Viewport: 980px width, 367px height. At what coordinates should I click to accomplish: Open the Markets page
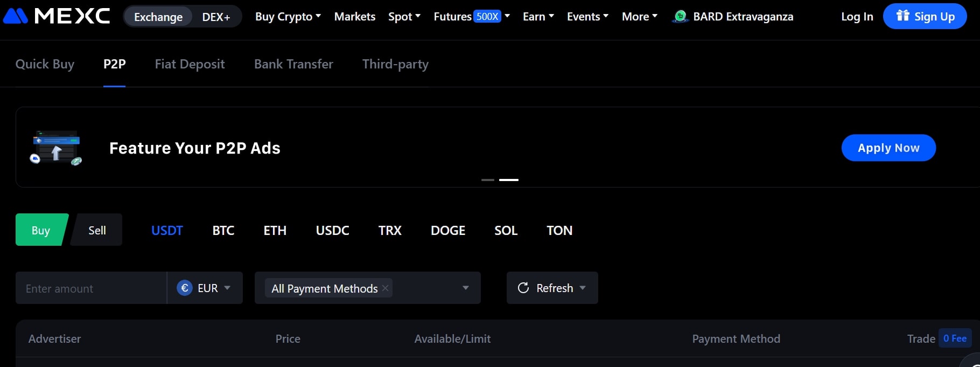355,17
